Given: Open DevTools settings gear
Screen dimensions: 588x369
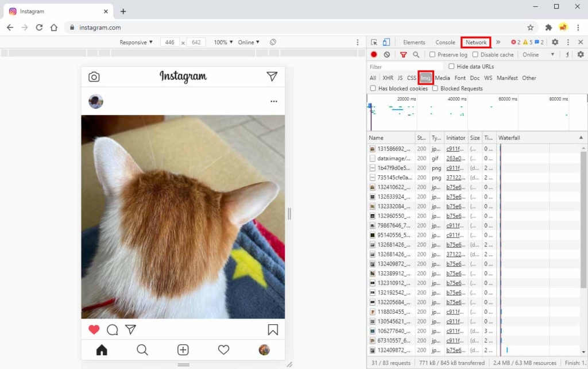Looking at the screenshot, I should [554, 42].
